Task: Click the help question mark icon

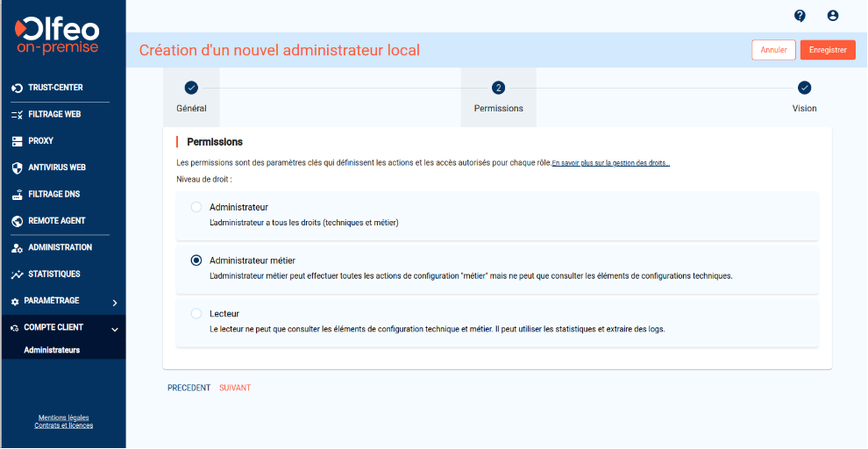Action: (x=800, y=16)
